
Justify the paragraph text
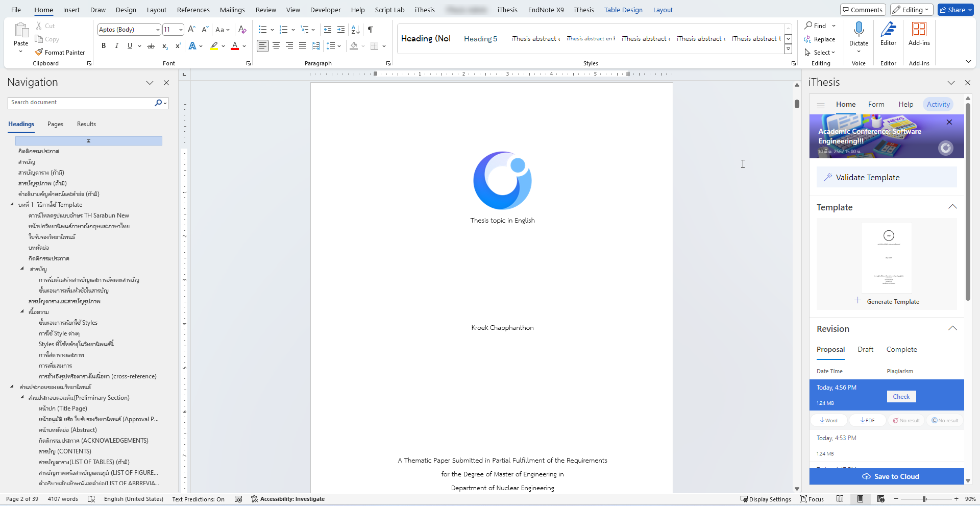303,46
